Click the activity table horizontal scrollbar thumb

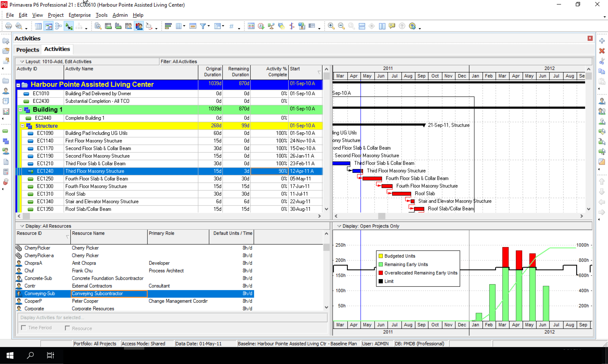(x=26, y=216)
